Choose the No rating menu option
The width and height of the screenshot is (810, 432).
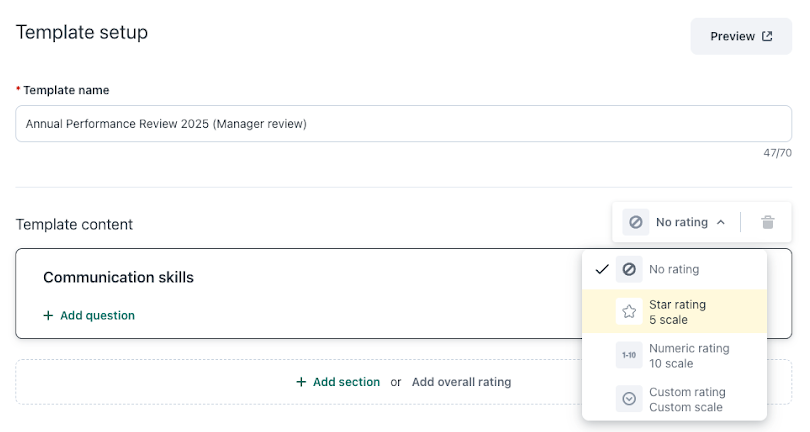[674, 269]
